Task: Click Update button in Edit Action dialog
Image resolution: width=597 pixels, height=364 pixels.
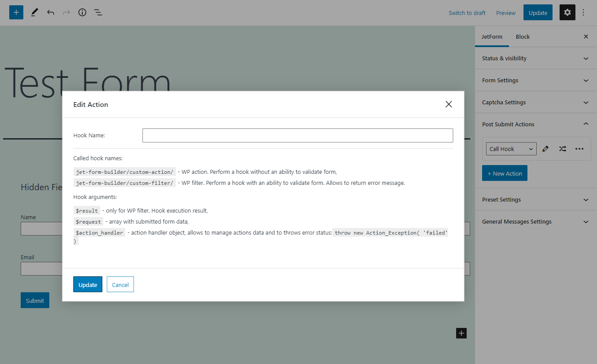Action: [x=88, y=285]
